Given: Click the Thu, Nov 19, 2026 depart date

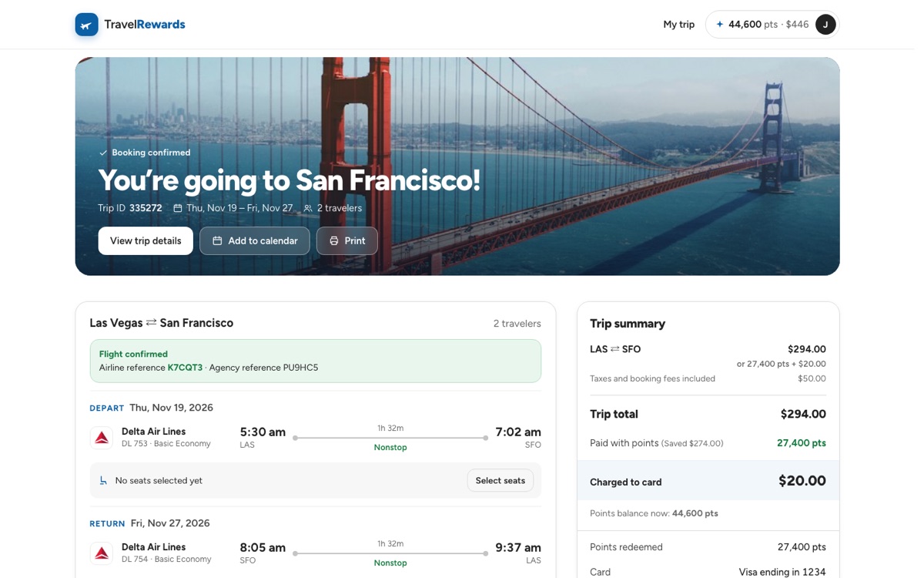Looking at the screenshot, I should [x=171, y=408].
